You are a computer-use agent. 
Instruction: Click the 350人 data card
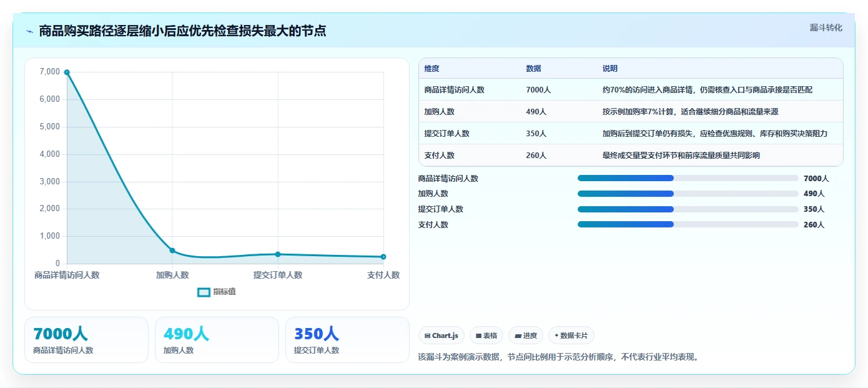point(347,340)
